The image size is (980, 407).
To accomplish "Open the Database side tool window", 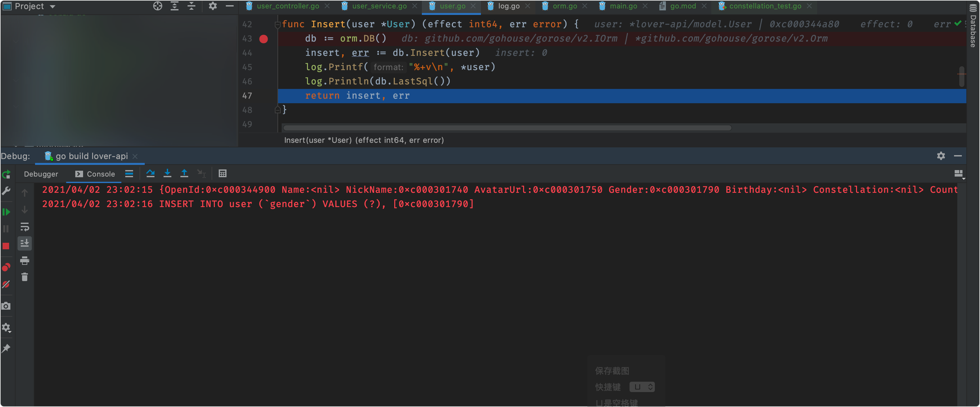I will (973, 26).
